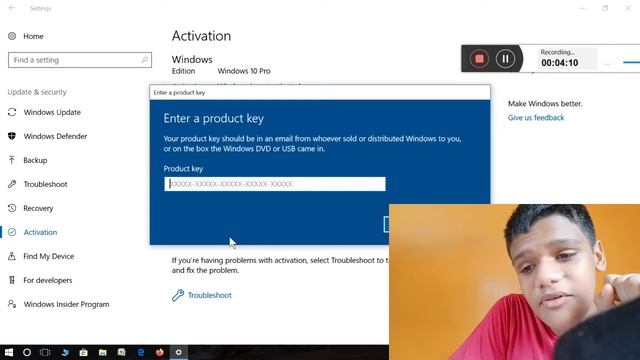Go back with the Settings back arrow
Screen dimensions: 640x360
tap(12, 8)
